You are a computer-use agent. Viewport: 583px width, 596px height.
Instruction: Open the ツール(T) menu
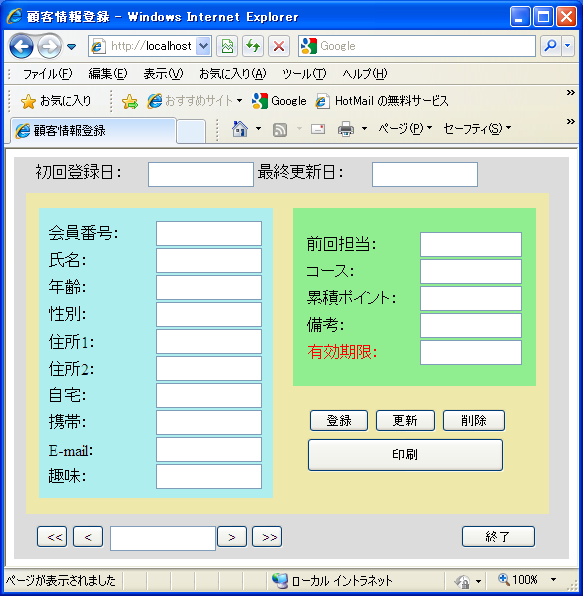tap(304, 74)
